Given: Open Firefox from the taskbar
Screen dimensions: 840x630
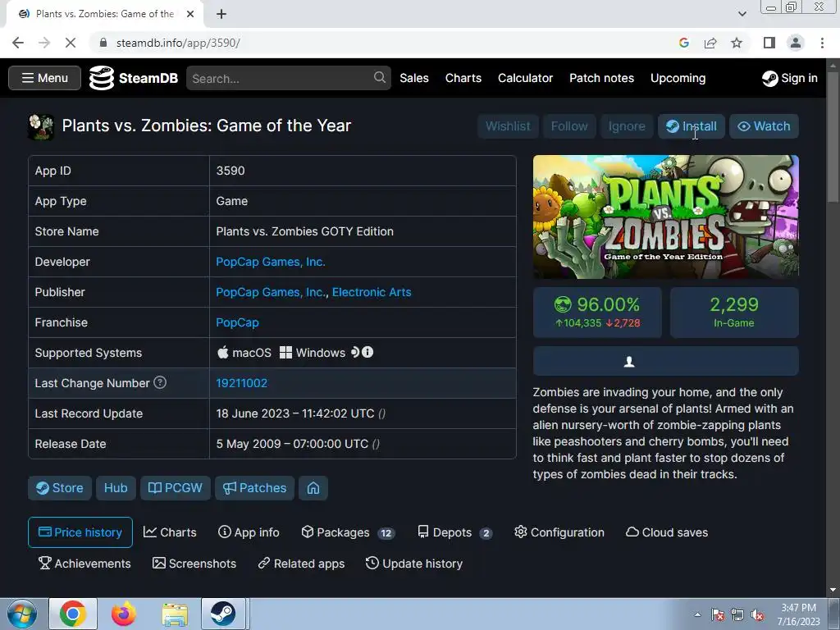Looking at the screenshot, I should 124,614.
